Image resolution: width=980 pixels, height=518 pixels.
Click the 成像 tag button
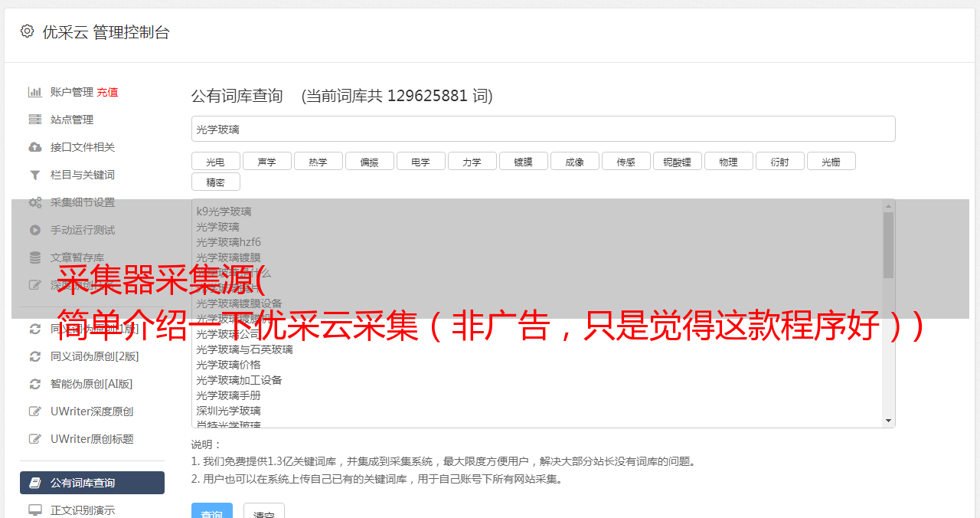(x=574, y=161)
